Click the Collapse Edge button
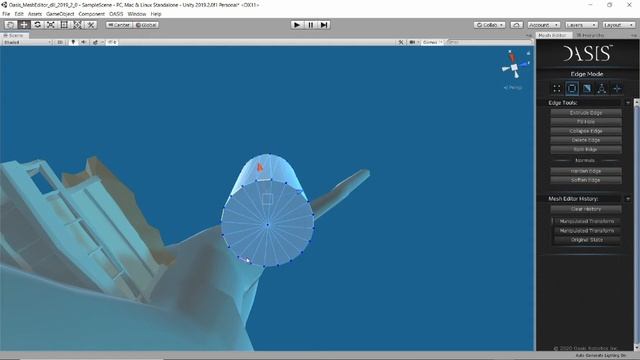This screenshot has height=360, width=640. point(586,131)
